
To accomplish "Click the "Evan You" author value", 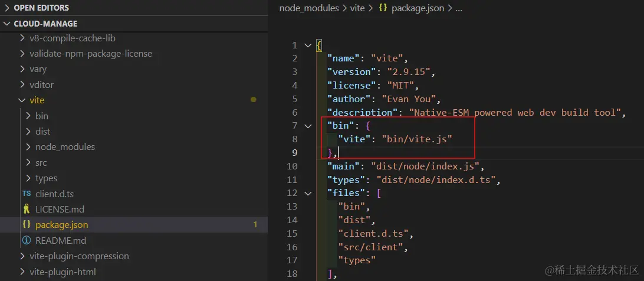I will (x=409, y=99).
